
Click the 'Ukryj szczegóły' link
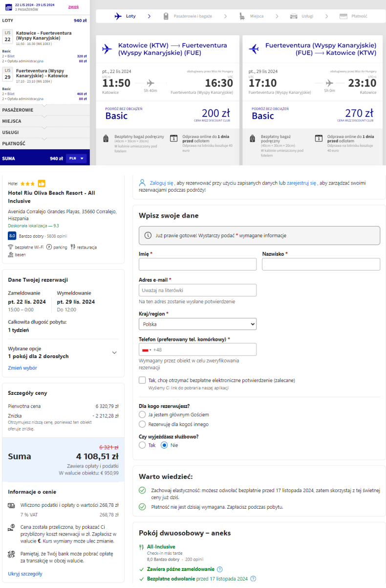coord(25,574)
